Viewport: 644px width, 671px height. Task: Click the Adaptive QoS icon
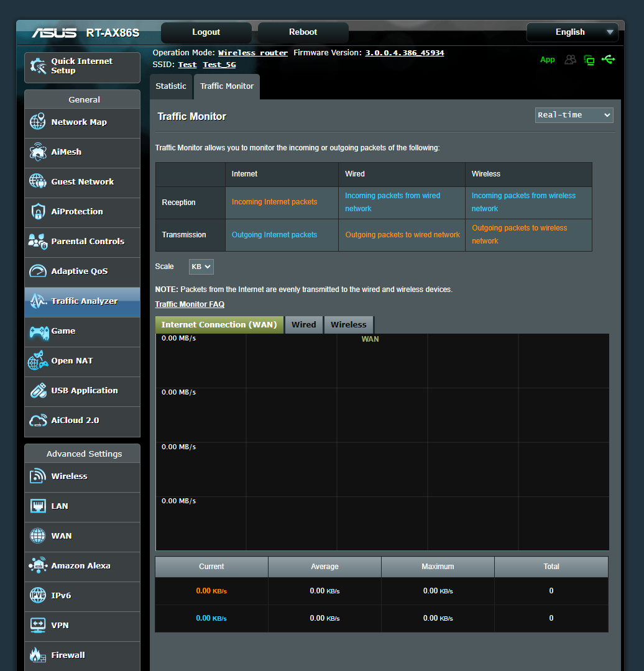tap(37, 272)
